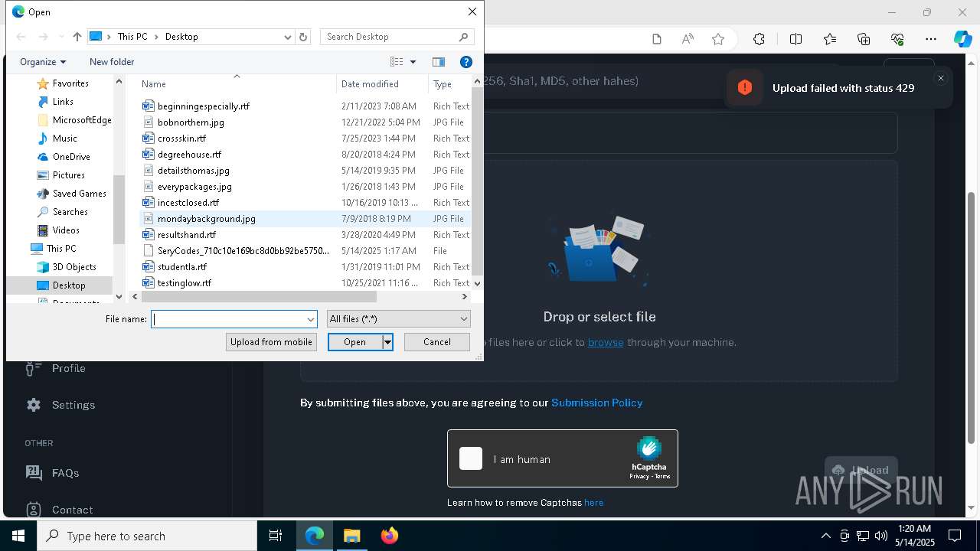Show hidden system tray icons

(825, 536)
